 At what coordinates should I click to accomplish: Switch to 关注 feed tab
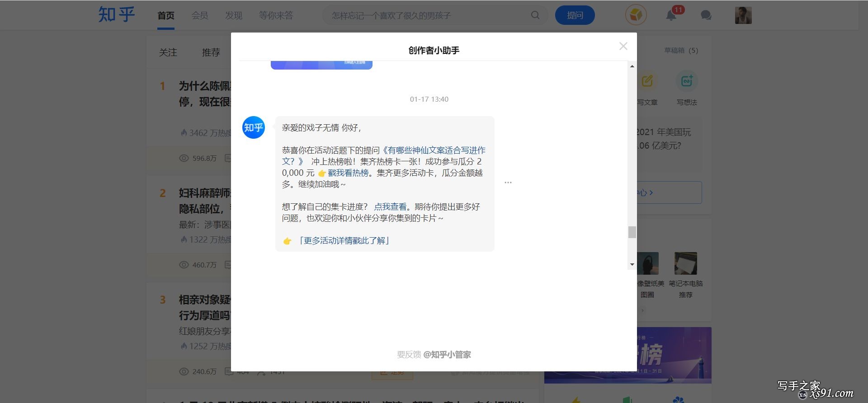168,52
